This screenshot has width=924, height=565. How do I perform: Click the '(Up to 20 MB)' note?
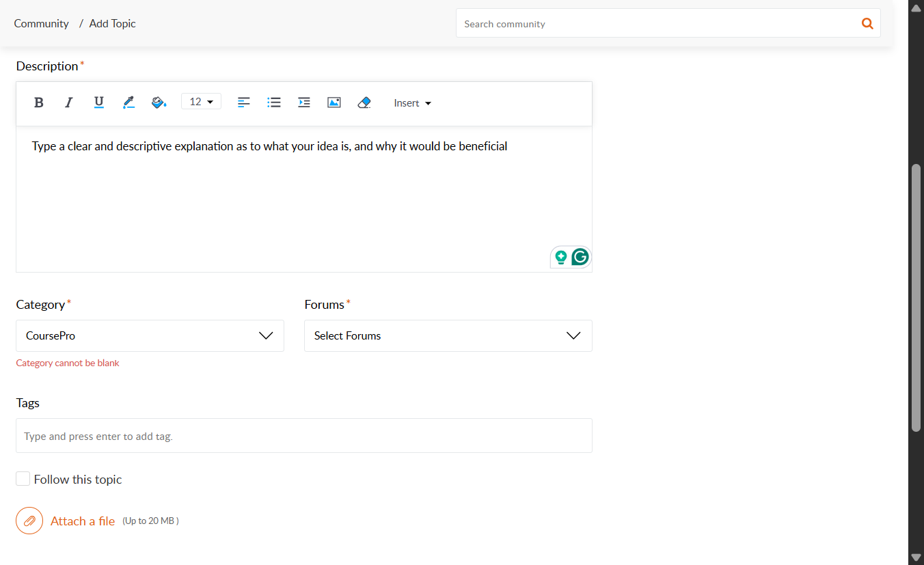tap(150, 521)
